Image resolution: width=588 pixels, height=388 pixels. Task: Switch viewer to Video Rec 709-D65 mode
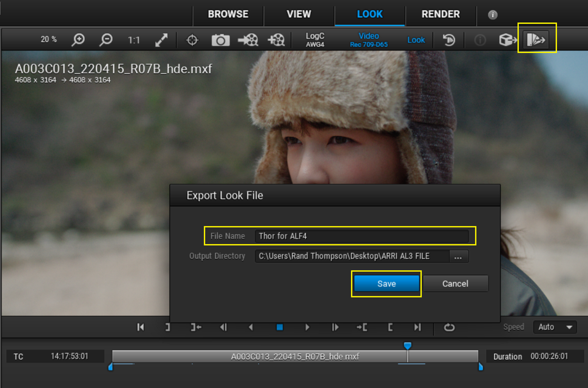click(369, 40)
